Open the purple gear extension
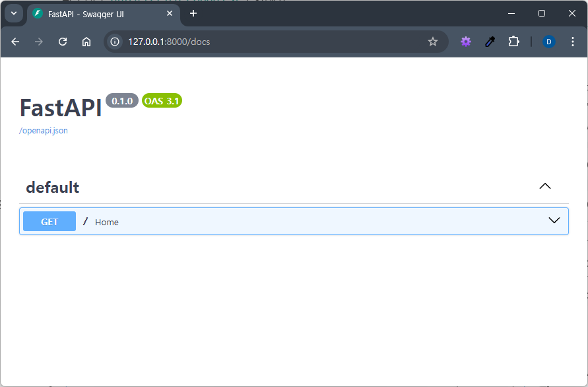Image resolution: width=588 pixels, height=387 pixels. point(466,42)
